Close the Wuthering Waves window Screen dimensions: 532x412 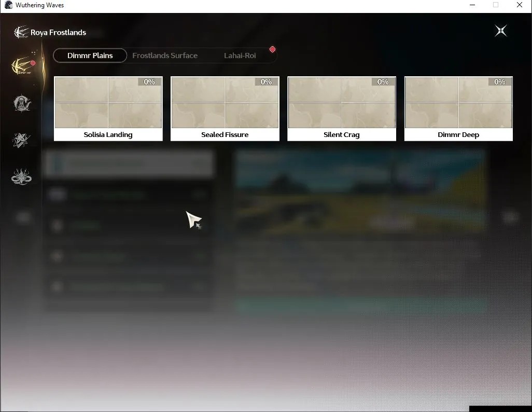coord(520,5)
